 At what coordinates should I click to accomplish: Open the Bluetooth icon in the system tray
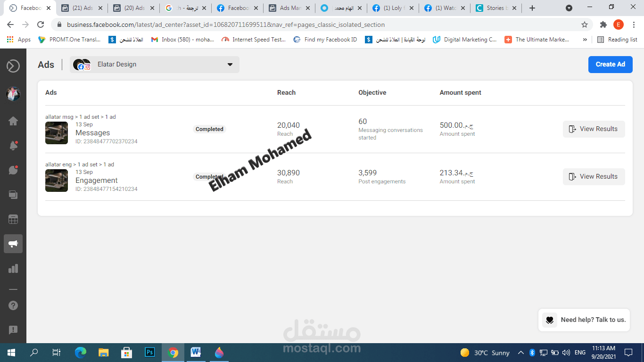pos(532,353)
